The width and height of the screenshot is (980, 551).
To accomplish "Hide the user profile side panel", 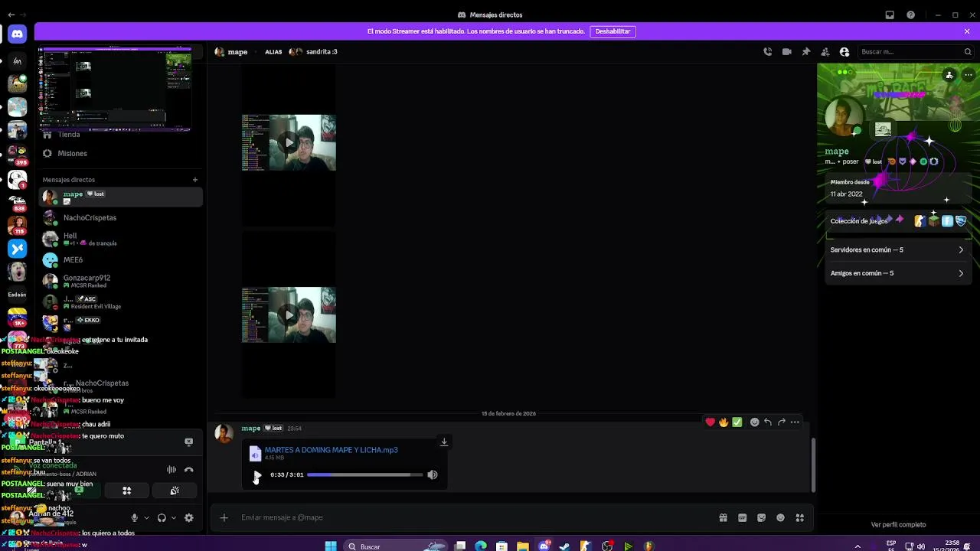I will click(844, 52).
